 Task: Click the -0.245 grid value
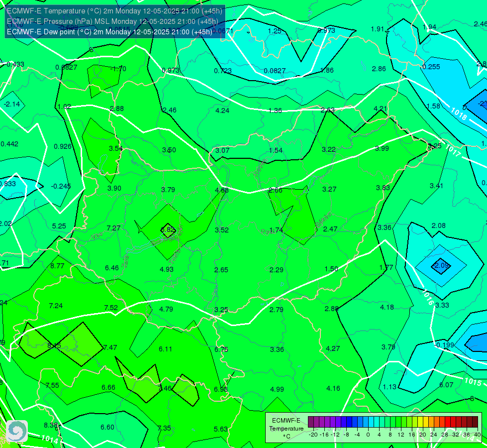pyautogui.click(x=61, y=186)
